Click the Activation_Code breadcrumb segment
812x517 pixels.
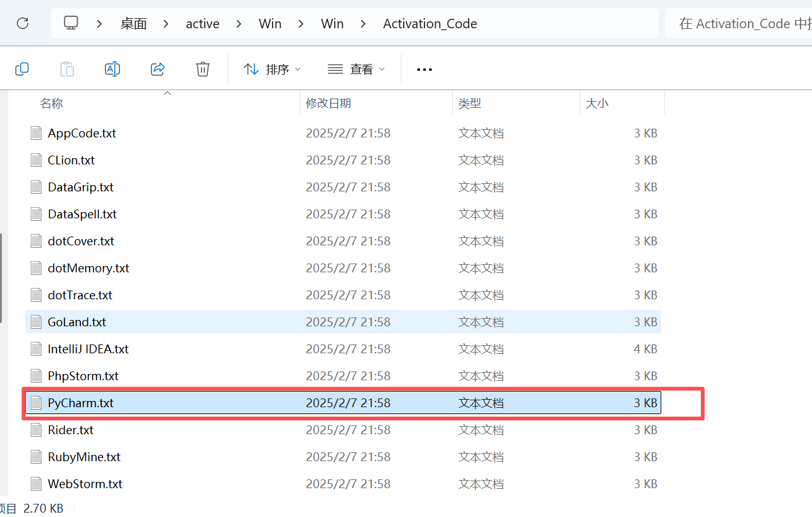[x=430, y=24]
